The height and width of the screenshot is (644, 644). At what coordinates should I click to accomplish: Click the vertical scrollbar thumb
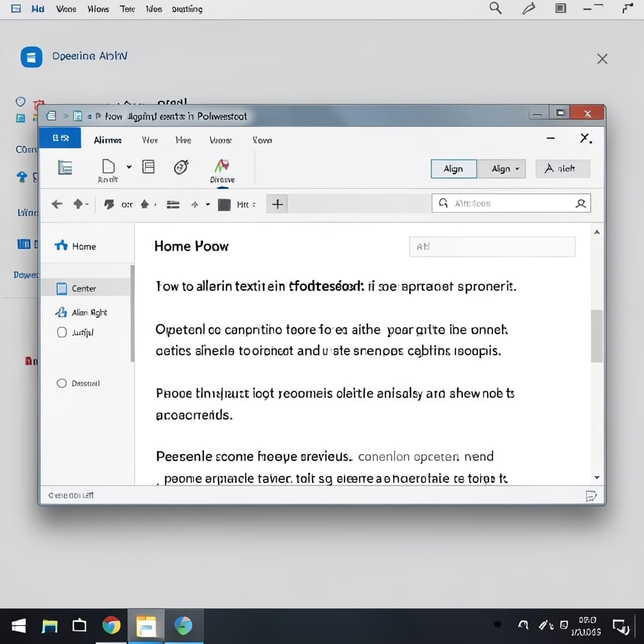point(597,336)
